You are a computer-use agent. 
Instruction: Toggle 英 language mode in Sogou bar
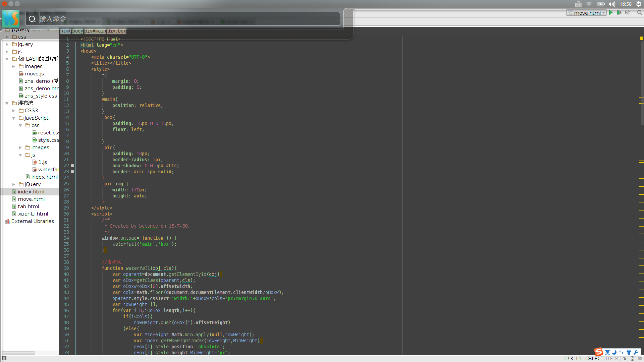coord(607,352)
